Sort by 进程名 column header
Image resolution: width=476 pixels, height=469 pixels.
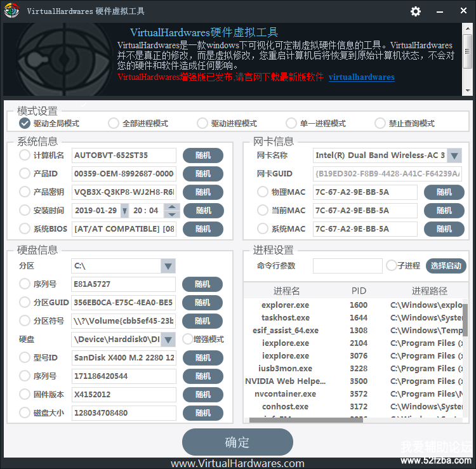pyautogui.click(x=286, y=291)
